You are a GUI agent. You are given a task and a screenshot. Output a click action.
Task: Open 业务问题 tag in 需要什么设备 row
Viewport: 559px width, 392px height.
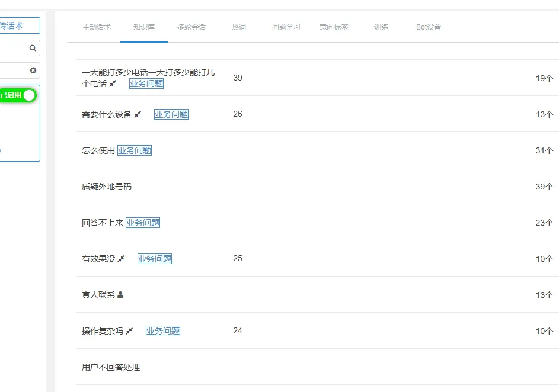point(171,114)
